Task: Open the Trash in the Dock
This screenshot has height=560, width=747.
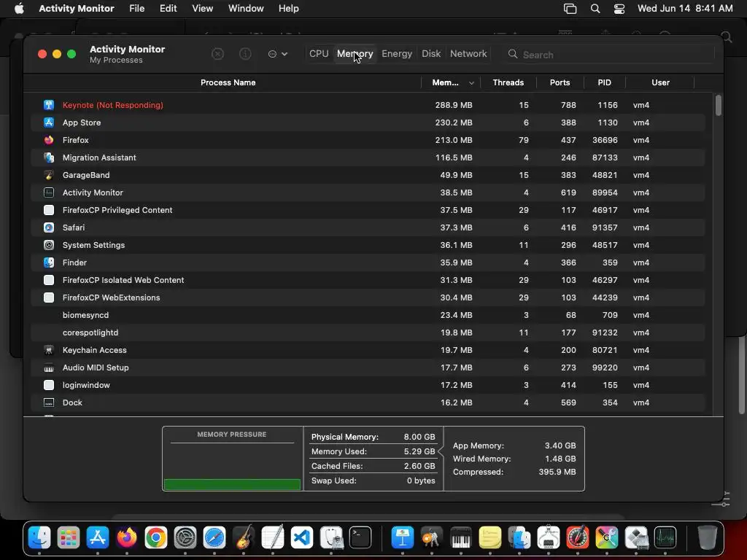Action: (x=707, y=537)
